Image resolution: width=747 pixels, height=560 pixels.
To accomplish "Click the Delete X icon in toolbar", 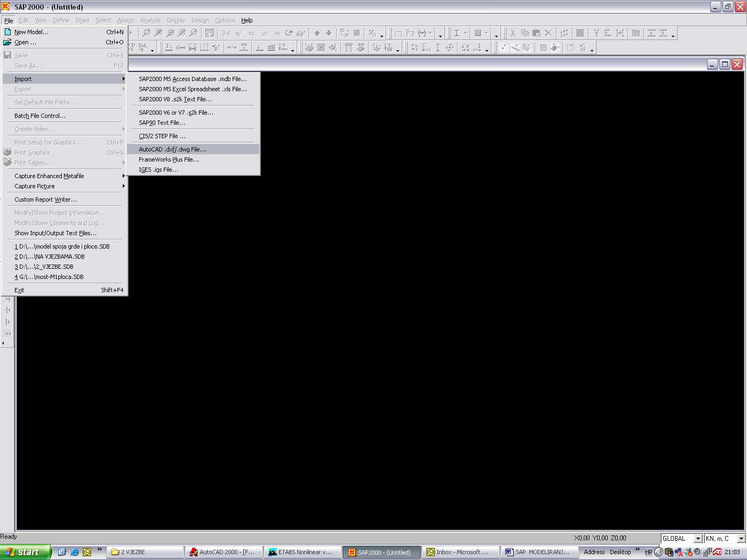I will coord(548,33).
